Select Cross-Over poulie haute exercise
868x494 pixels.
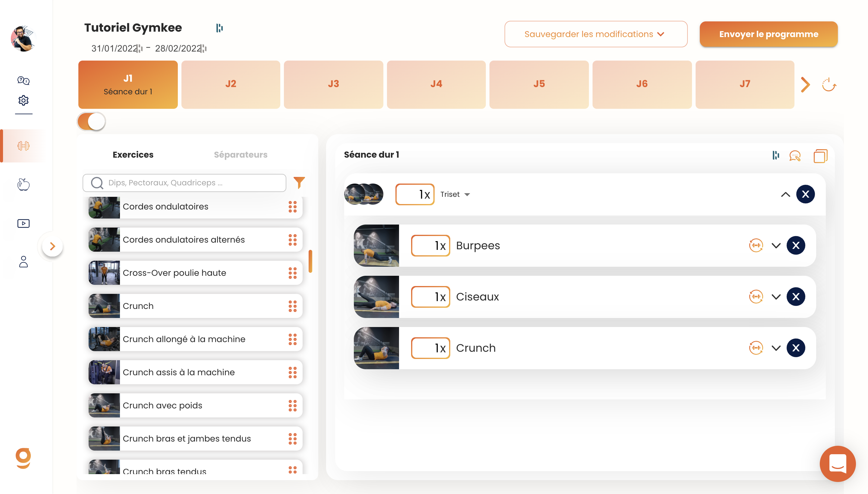[x=195, y=273]
